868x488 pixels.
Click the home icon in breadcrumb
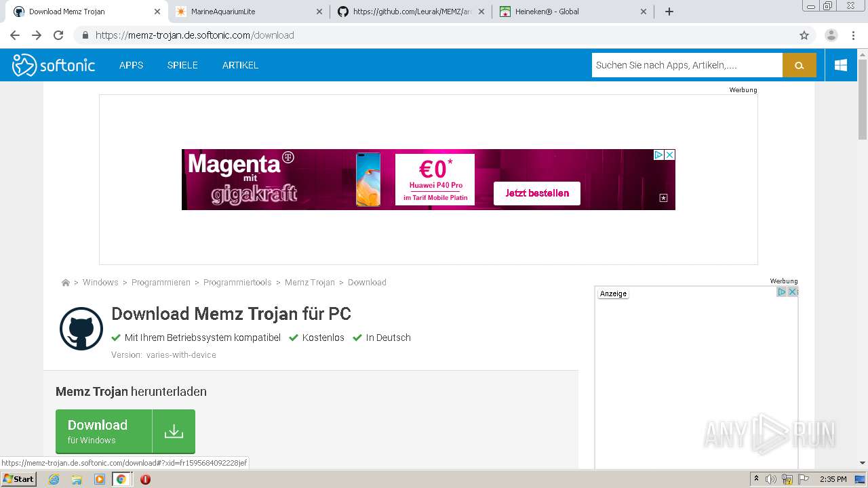click(66, 283)
